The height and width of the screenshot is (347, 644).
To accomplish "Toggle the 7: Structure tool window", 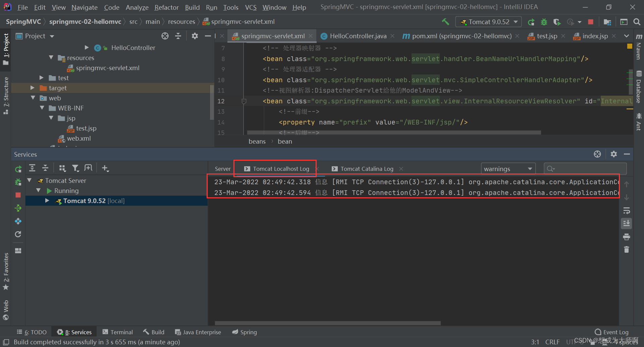I will point(6,96).
